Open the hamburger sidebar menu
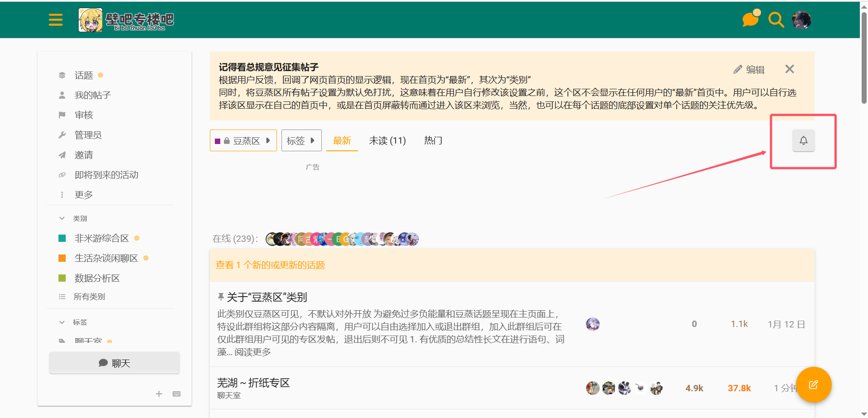This screenshot has width=868, height=418. (55, 20)
